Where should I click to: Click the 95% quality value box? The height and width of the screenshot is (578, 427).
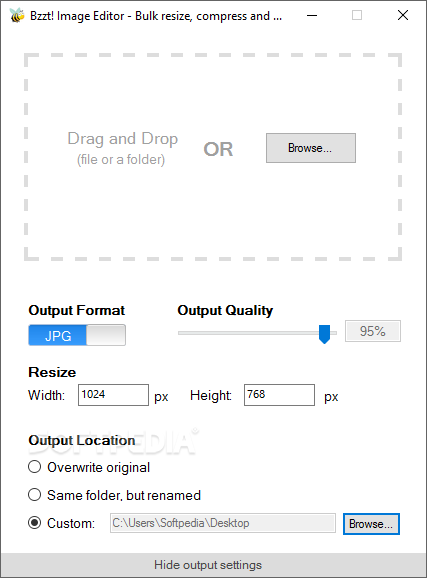pos(373,331)
